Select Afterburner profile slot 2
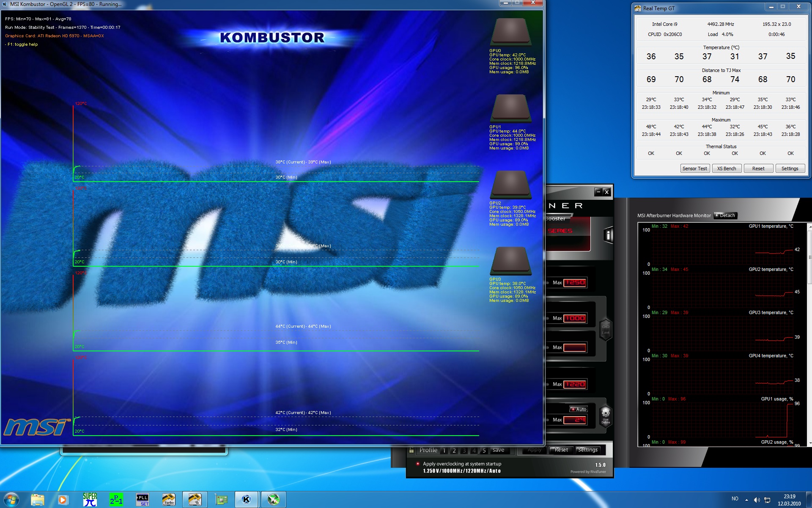 coord(454,450)
